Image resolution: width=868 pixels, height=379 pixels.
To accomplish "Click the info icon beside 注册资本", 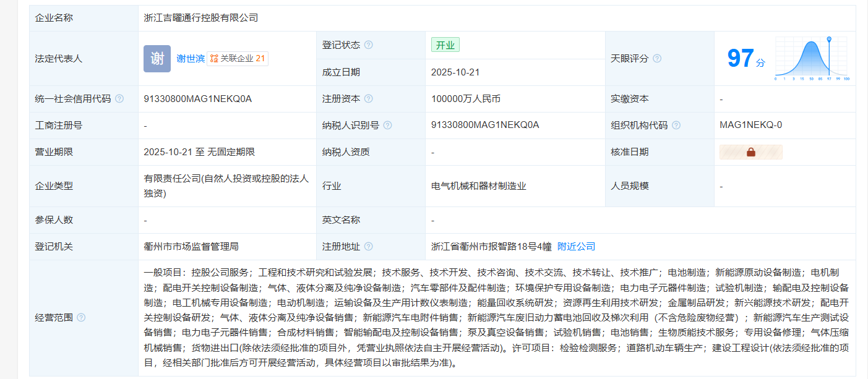I will 369,99.
